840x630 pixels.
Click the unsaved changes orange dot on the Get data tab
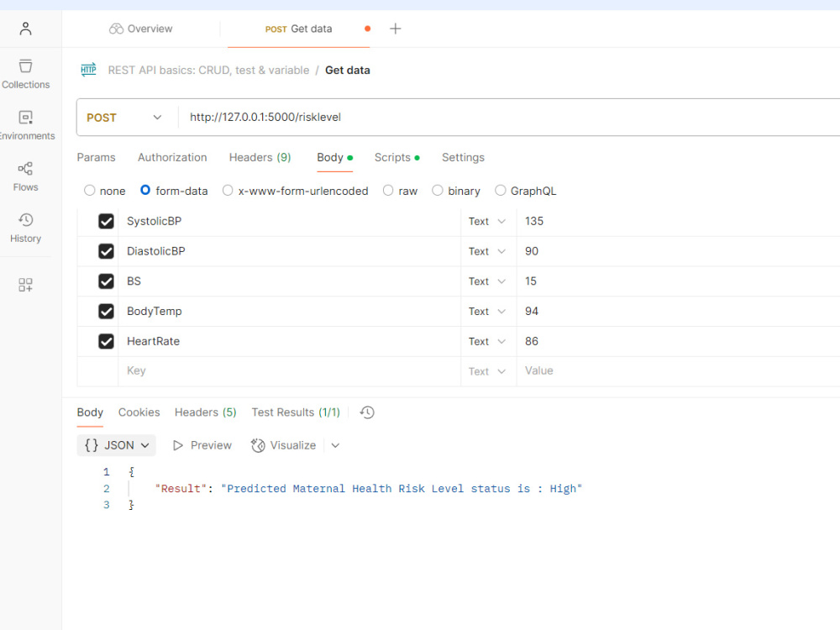pyautogui.click(x=368, y=29)
